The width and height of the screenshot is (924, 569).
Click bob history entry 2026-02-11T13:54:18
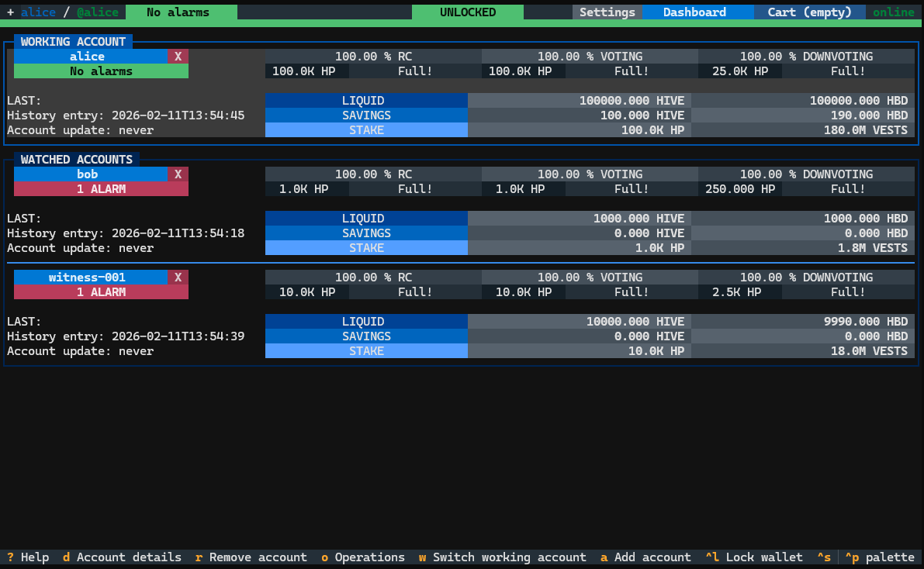point(126,233)
